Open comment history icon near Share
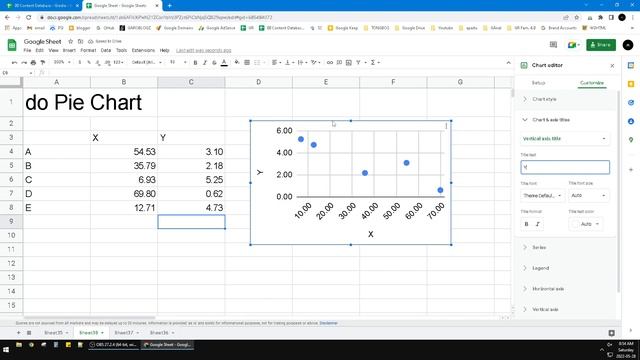 [x=553, y=44]
